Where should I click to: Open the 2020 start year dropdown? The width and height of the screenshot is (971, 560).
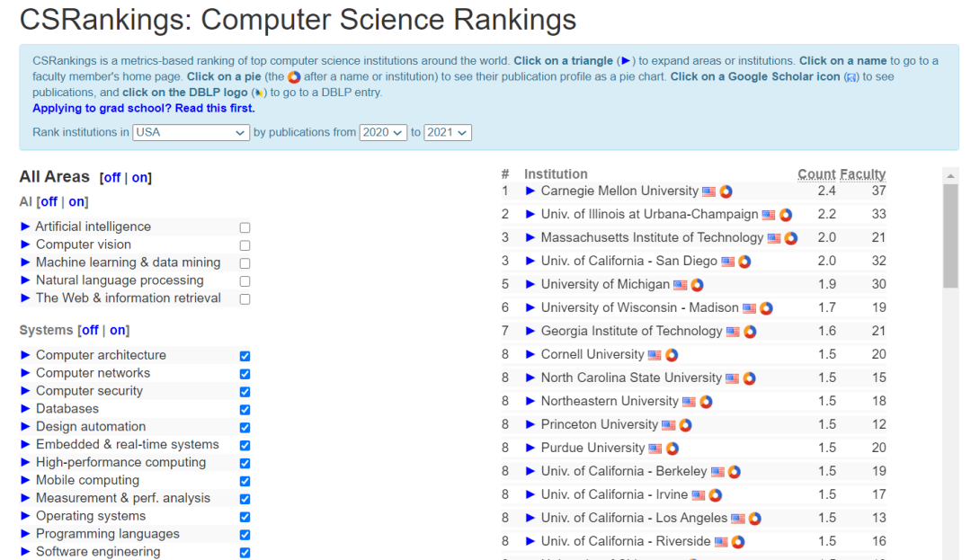click(x=383, y=132)
